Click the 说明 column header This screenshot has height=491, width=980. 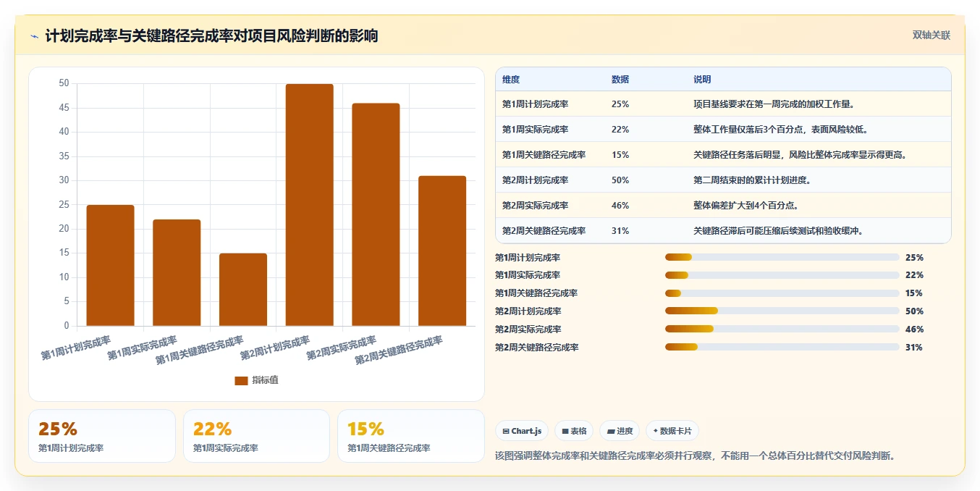[702, 80]
